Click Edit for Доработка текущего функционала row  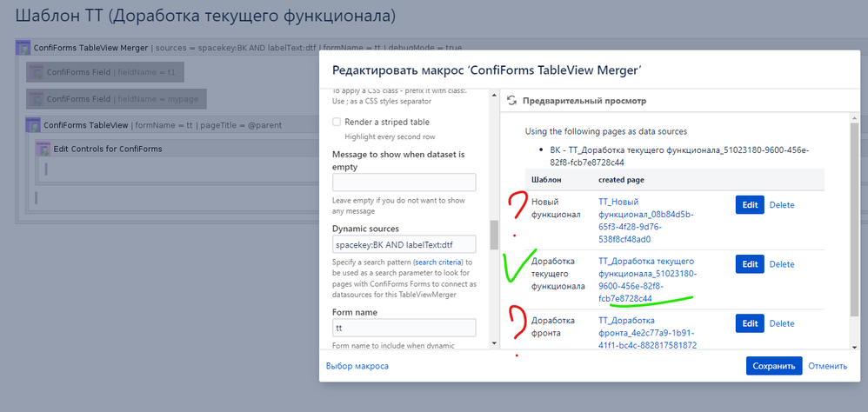point(750,264)
